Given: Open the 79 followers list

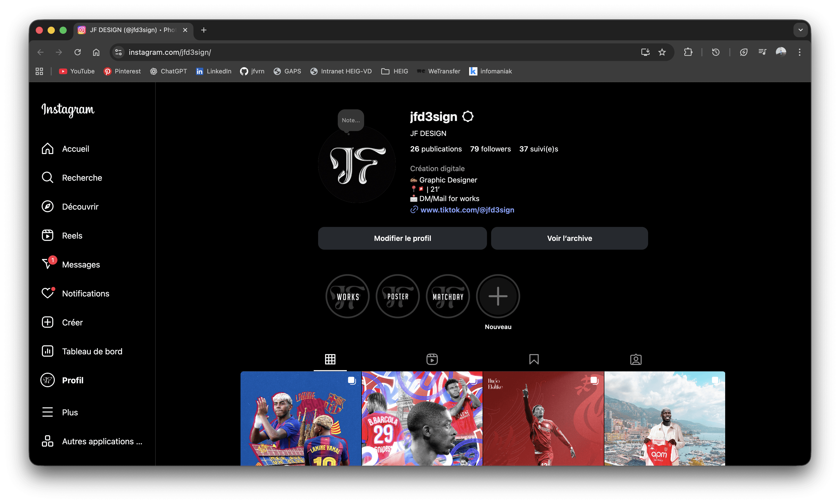Looking at the screenshot, I should click(x=490, y=149).
